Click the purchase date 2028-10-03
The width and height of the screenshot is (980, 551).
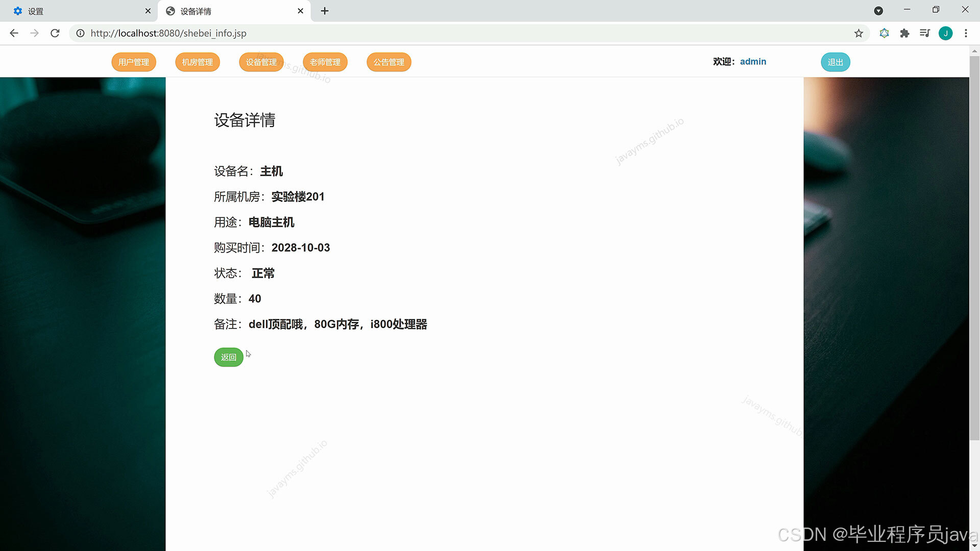click(301, 248)
